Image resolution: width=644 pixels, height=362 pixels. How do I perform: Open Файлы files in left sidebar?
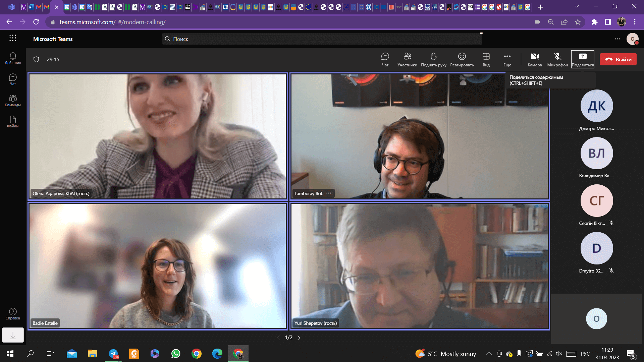click(13, 122)
